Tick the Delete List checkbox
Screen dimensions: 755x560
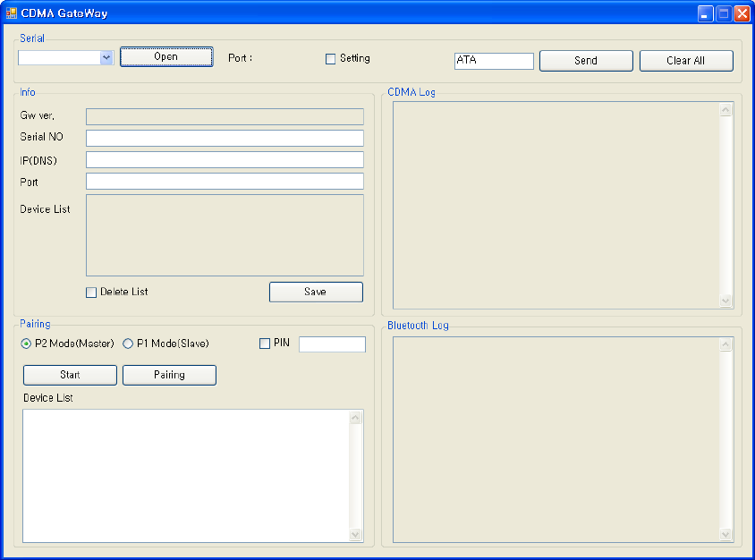tap(91, 293)
